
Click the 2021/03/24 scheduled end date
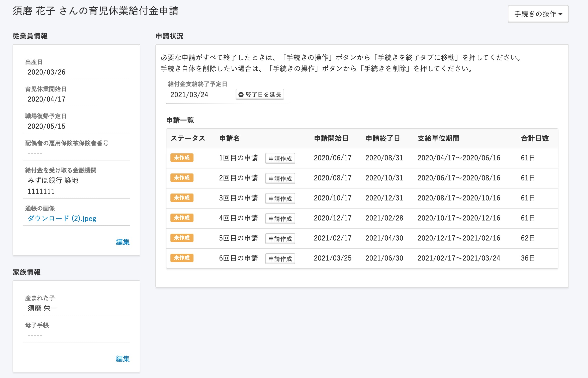(x=189, y=95)
